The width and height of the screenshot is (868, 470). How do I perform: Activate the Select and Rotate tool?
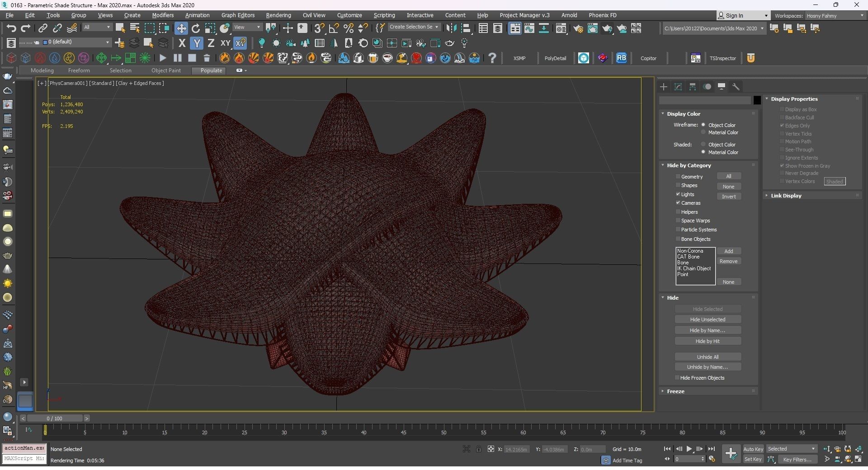point(196,28)
